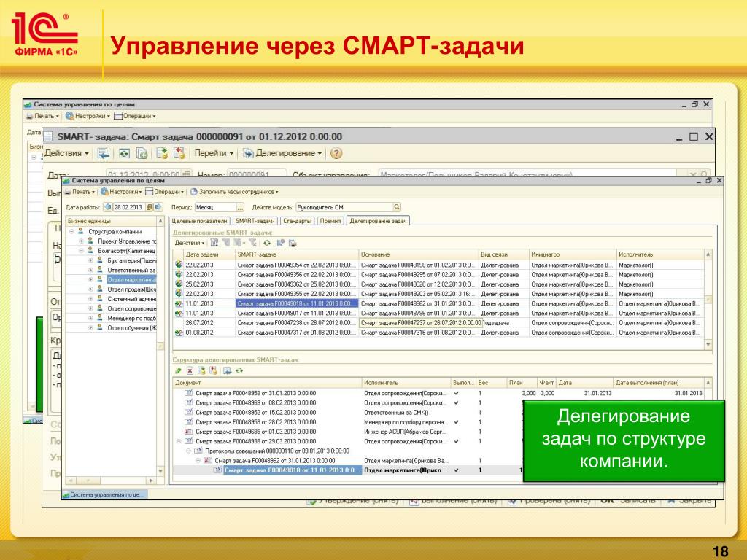Open filter settings icon next to upper Действия
The image size is (747, 560).
(x=214, y=243)
